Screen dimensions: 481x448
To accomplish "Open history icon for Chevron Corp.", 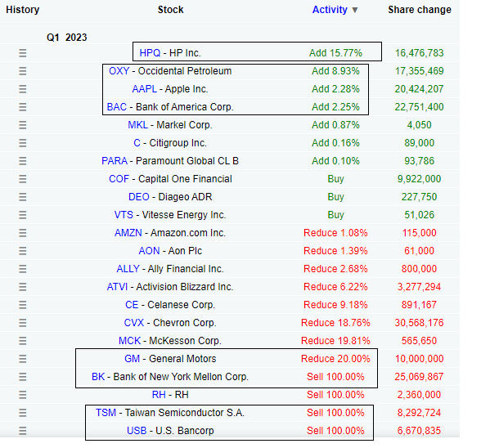I will coord(23,323).
